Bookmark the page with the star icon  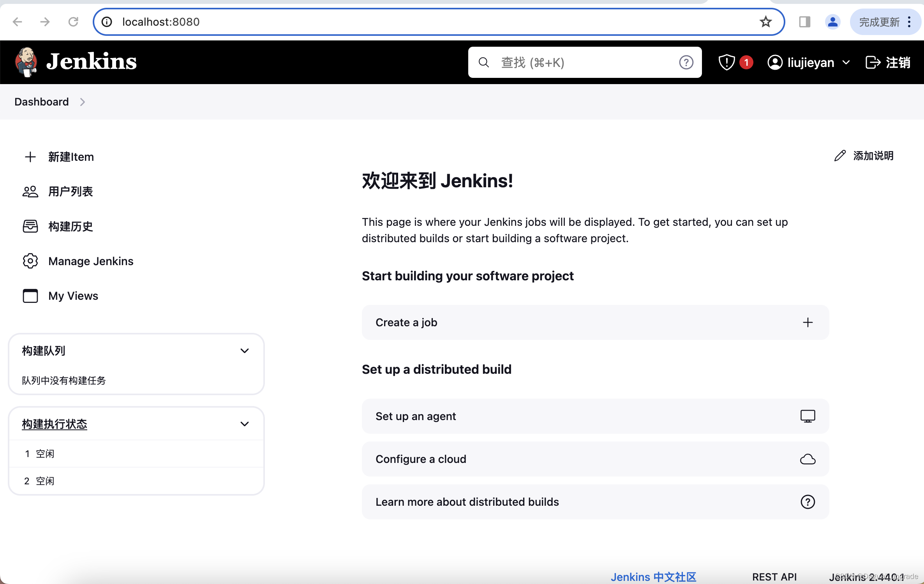tap(765, 22)
